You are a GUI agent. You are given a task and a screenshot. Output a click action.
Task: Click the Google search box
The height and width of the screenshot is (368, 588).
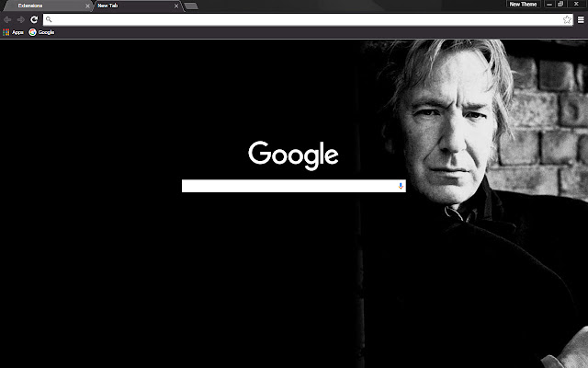[294, 186]
